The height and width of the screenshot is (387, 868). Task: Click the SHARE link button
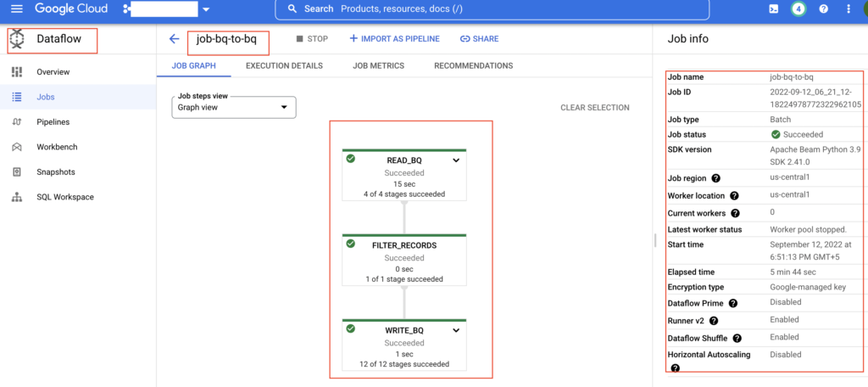point(480,39)
